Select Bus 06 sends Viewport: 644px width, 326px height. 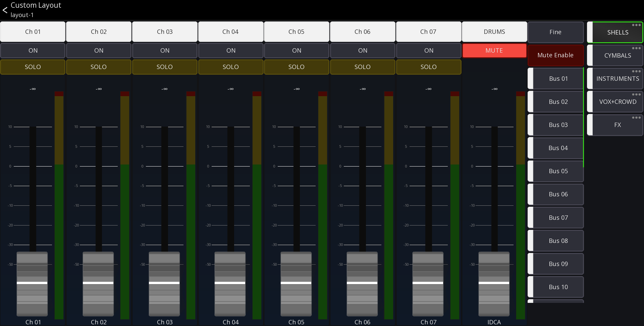pyautogui.click(x=555, y=194)
